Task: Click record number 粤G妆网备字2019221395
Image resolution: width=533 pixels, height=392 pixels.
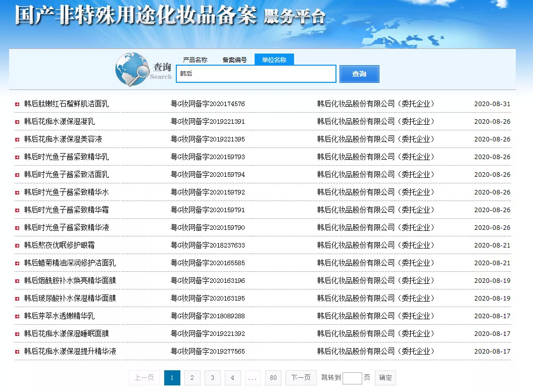Action: tap(208, 139)
